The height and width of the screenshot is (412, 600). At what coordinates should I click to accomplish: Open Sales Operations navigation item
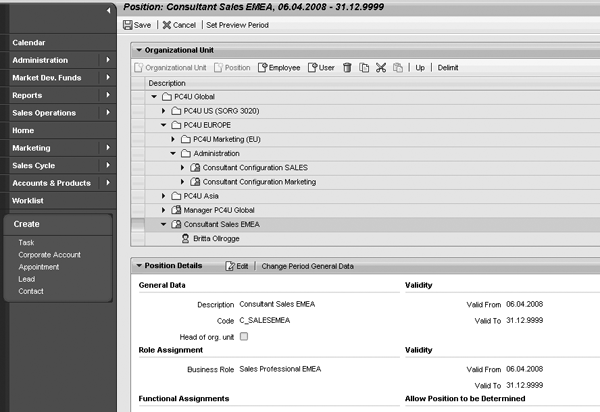coord(58,113)
